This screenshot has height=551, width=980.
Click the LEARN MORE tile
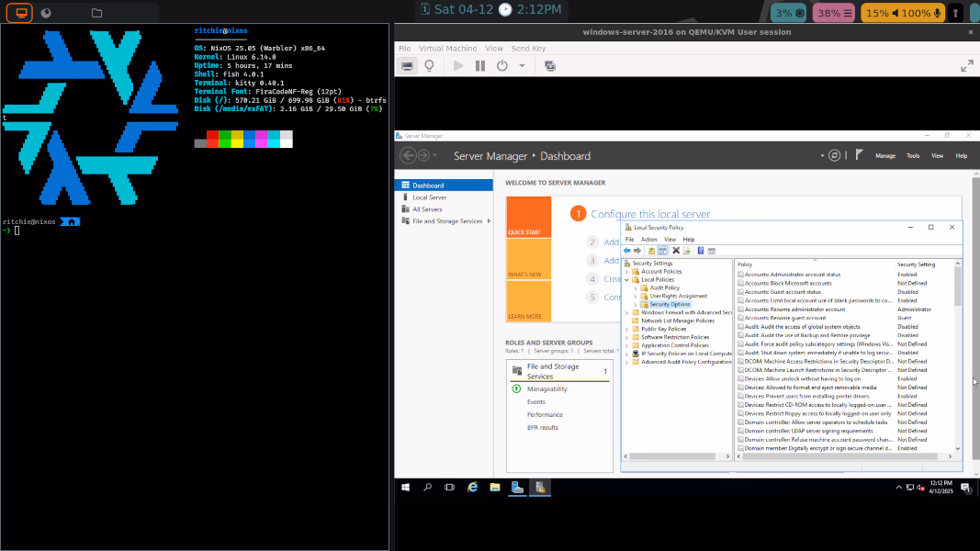pos(529,302)
